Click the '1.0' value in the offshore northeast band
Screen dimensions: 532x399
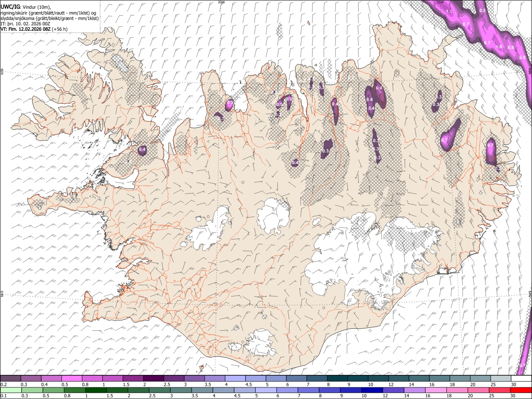(x=499, y=47)
